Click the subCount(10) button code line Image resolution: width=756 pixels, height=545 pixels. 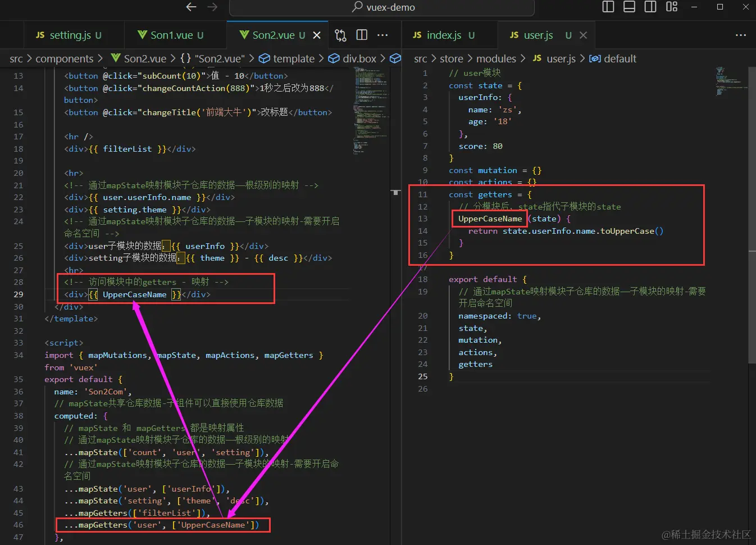point(176,76)
